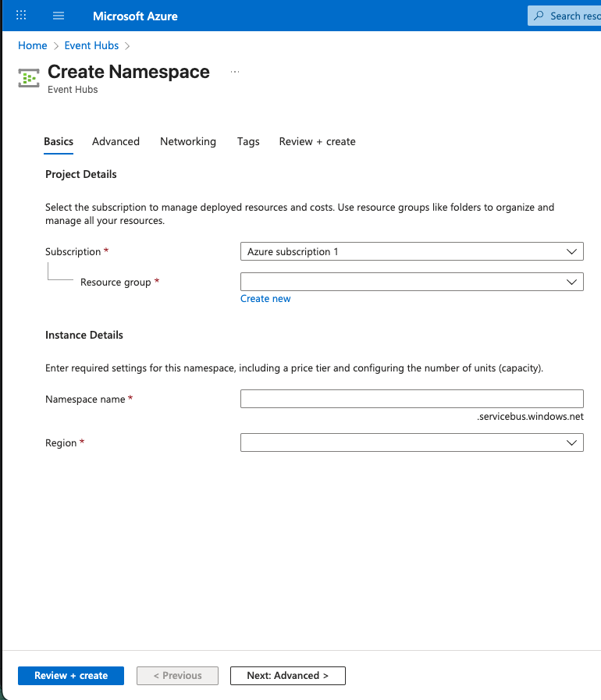601x700 pixels.
Task: Select the Basics tab
Action: click(x=59, y=141)
